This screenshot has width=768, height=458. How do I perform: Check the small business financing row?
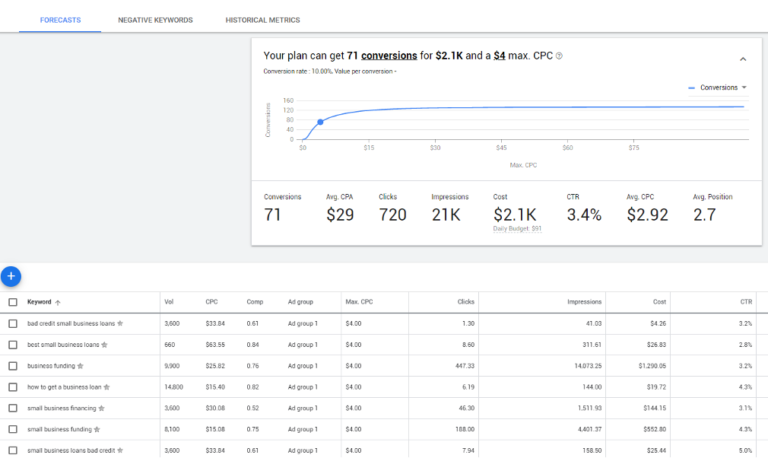point(13,408)
